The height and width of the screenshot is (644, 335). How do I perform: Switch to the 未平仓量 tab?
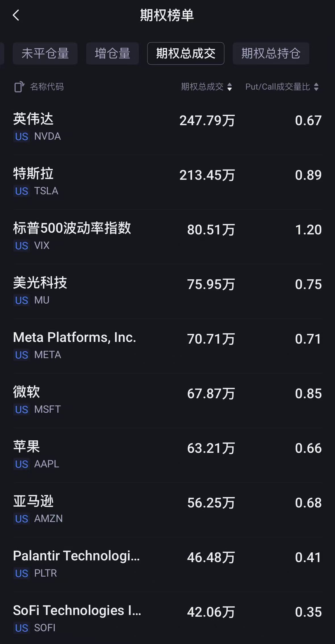[x=45, y=53]
